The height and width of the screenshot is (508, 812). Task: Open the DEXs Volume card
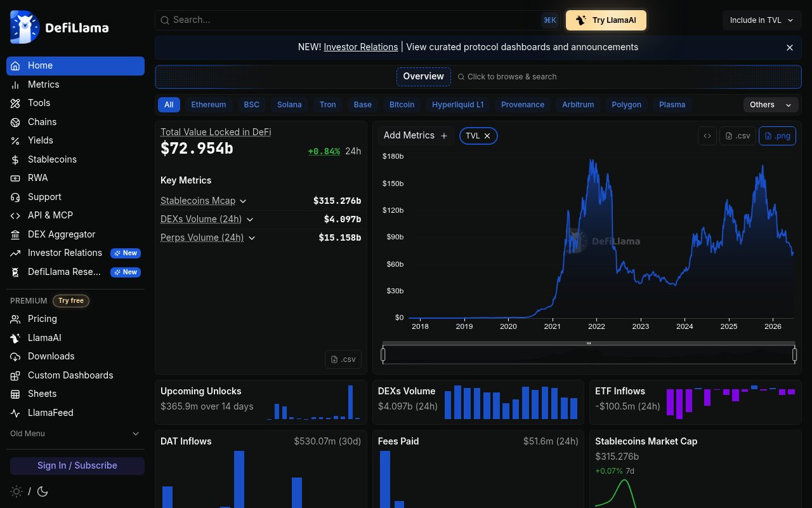coord(478,403)
